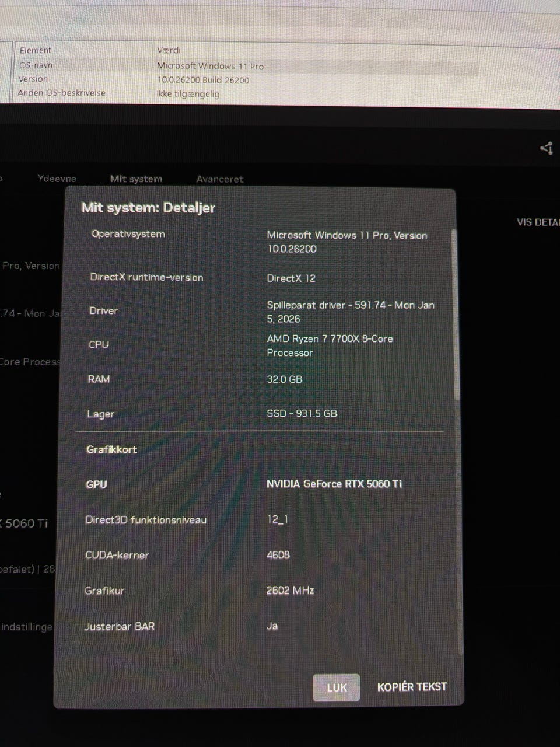Viewport: 560px width, 747px height.
Task: Click the 2602 MHz Grafikur value
Action: [290, 590]
